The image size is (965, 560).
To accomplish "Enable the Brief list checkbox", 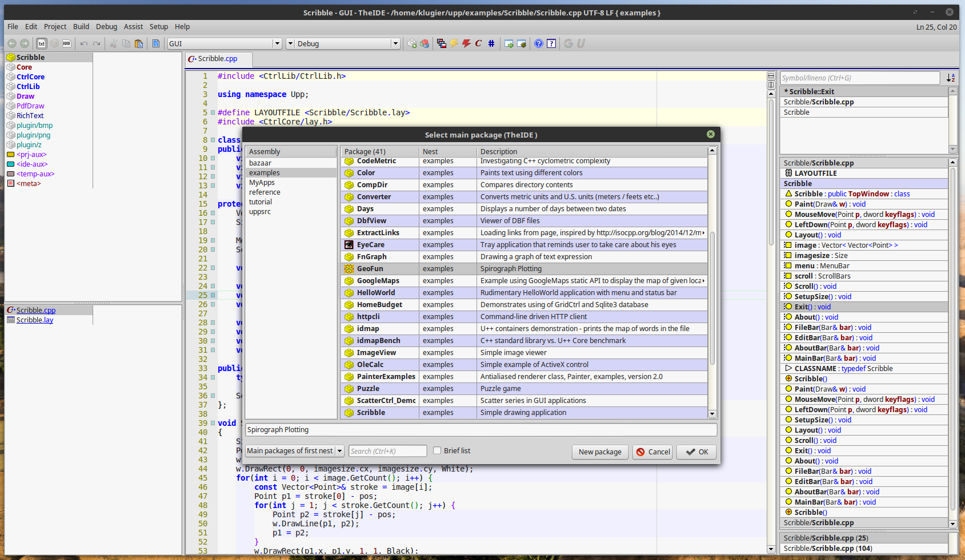I will pyautogui.click(x=437, y=450).
